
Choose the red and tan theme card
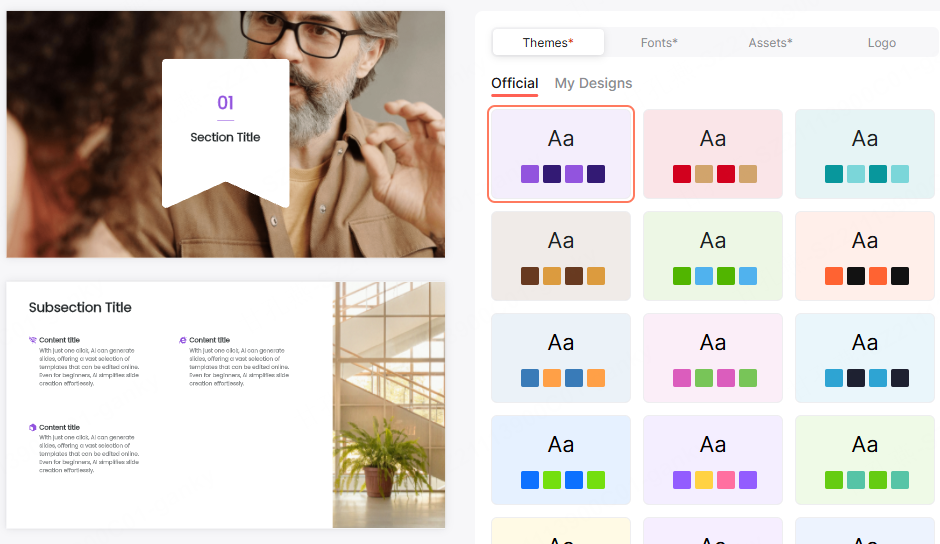click(713, 154)
